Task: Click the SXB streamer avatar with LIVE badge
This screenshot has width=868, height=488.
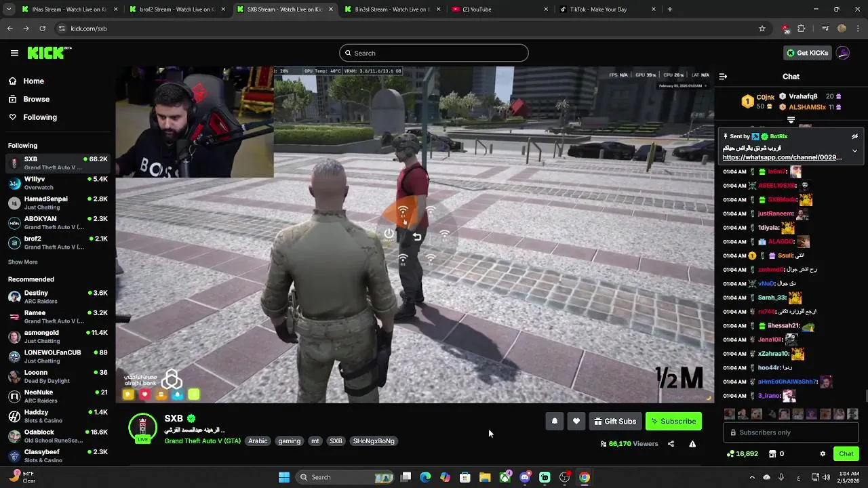Action: (x=142, y=428)
